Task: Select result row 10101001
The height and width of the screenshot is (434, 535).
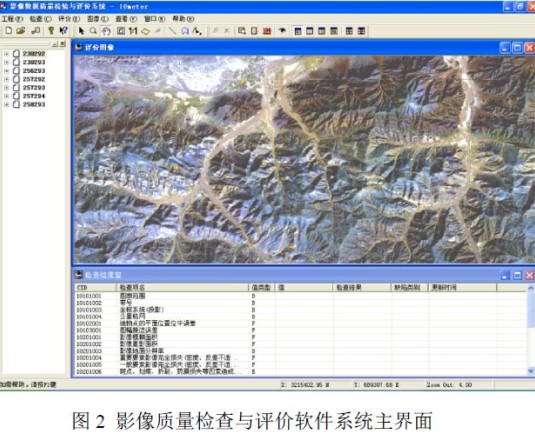Action: [x=300, y=296]
